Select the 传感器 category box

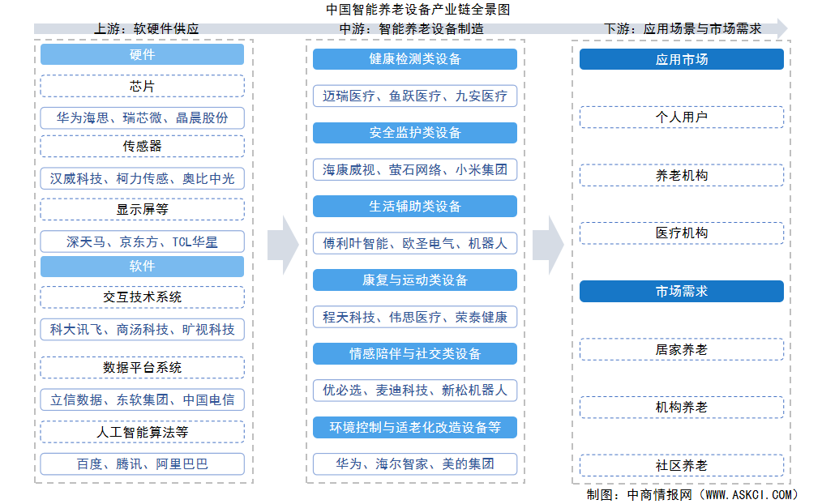click(142, 147)
